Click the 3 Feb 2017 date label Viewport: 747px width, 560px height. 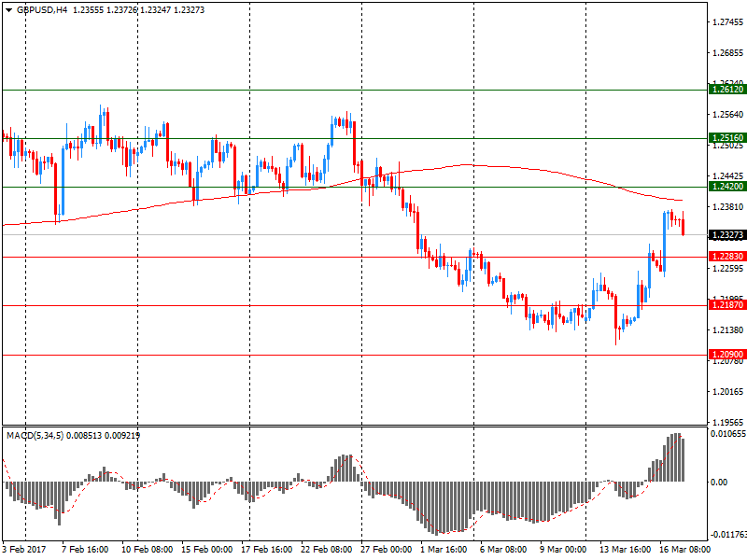pyautogui.click(x=24, y=549)
